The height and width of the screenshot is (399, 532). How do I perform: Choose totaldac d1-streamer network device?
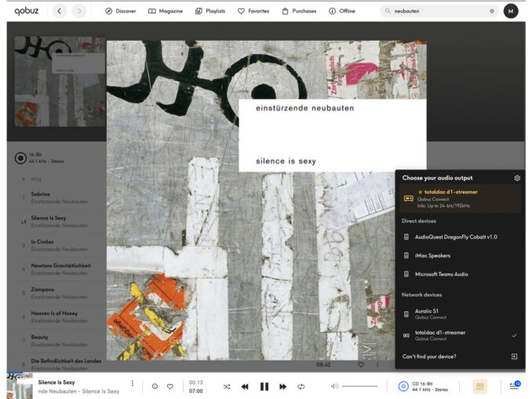pos(460,336)
